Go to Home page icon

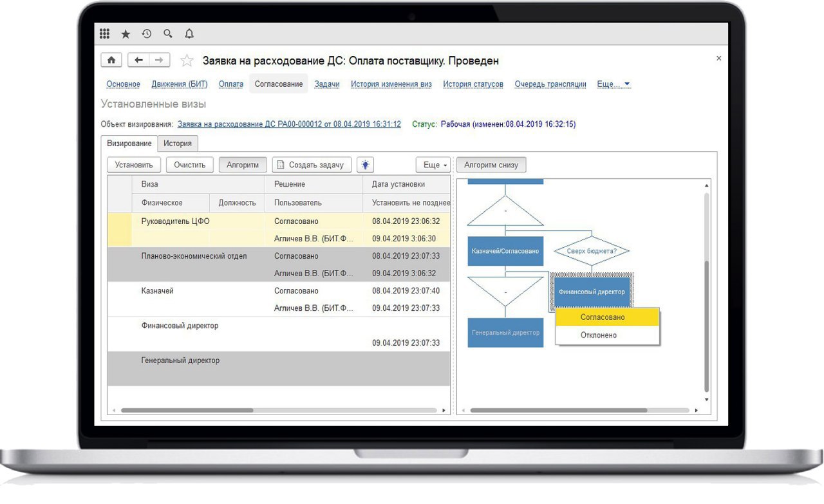click(111, 61)
